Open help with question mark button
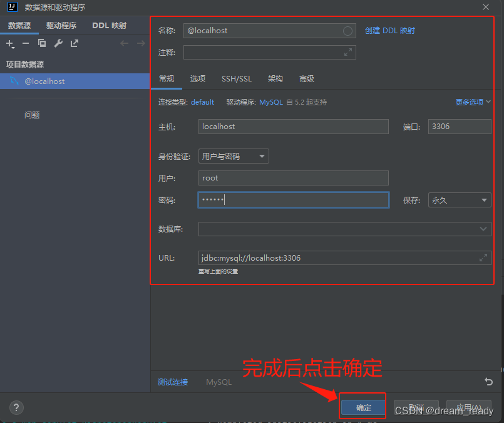 16,407
